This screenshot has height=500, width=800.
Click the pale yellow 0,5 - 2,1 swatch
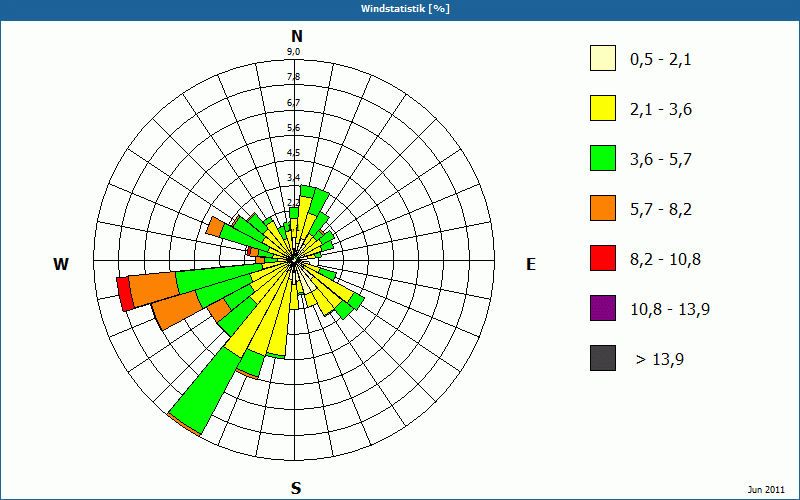(603, 58)
